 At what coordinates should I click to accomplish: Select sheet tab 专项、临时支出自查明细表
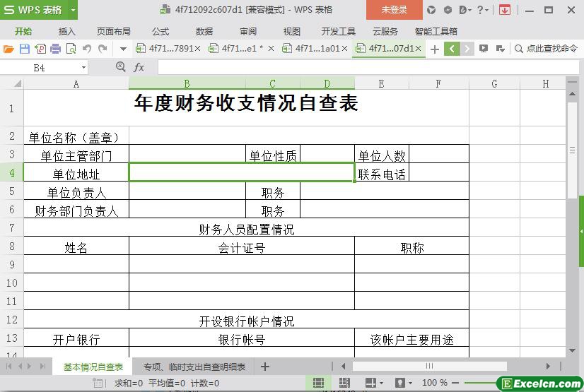[x=194, y=367]
